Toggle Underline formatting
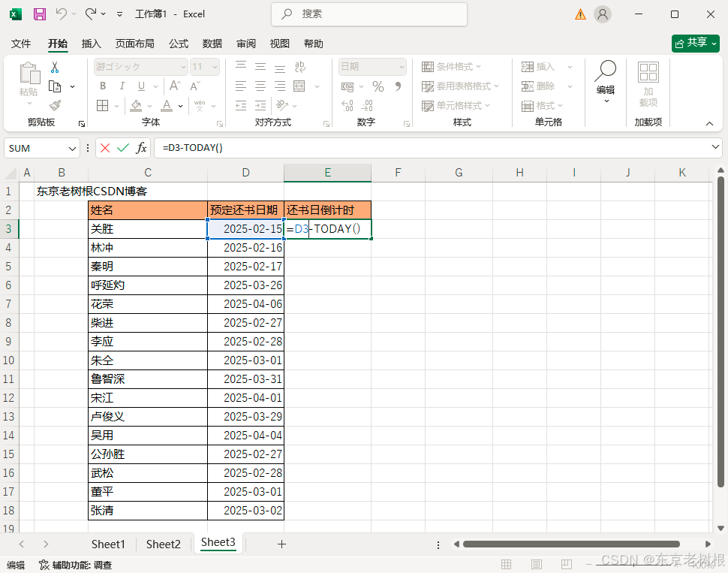 (137, 86)
